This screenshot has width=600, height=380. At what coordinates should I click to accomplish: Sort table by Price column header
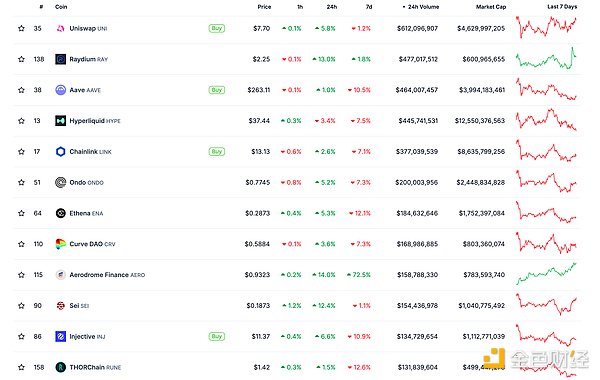tap(264, 7)
